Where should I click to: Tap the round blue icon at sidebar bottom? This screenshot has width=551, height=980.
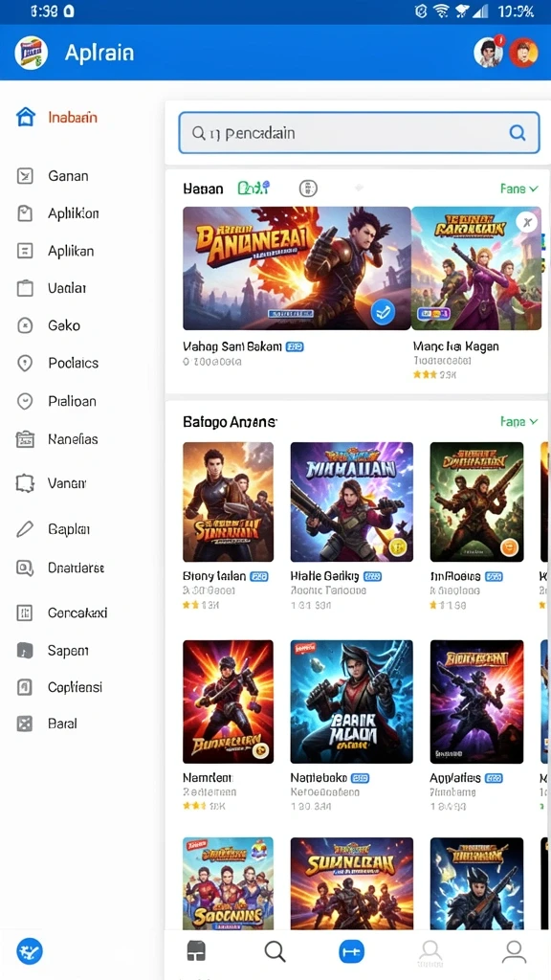point(30,952)
